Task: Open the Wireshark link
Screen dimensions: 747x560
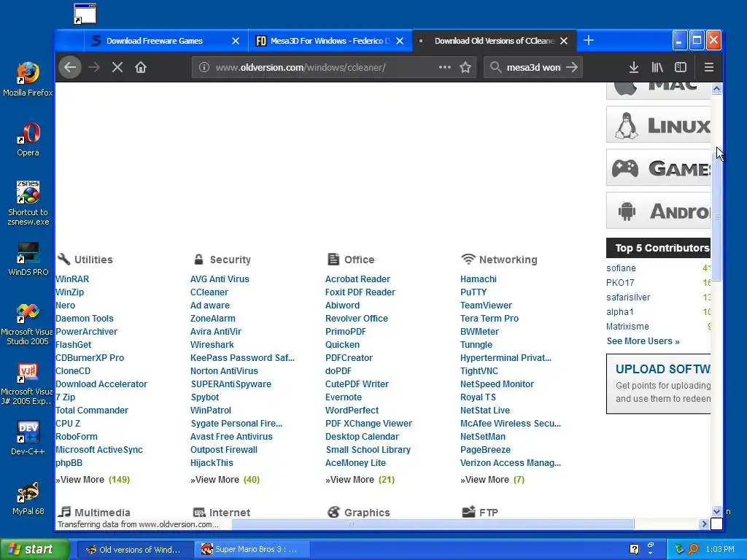Action: click(212, 344)
